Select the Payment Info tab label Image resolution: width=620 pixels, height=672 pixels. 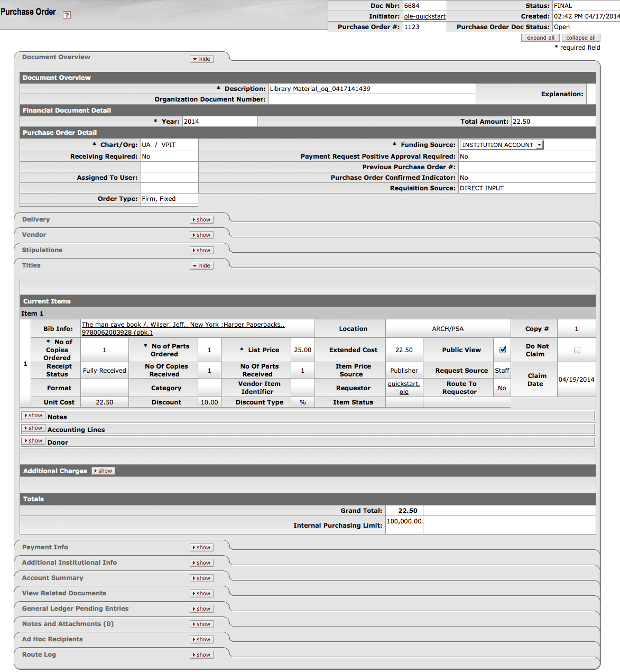[45, 547]
